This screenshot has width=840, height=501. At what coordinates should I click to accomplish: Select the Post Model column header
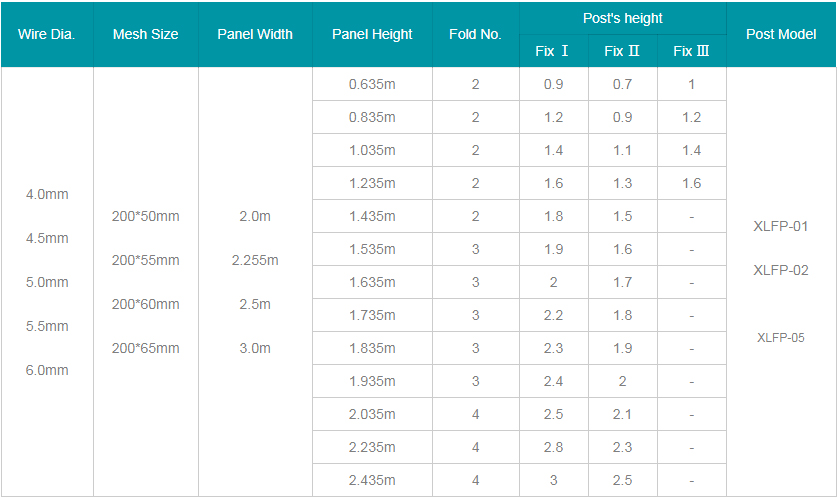point(781,34)
